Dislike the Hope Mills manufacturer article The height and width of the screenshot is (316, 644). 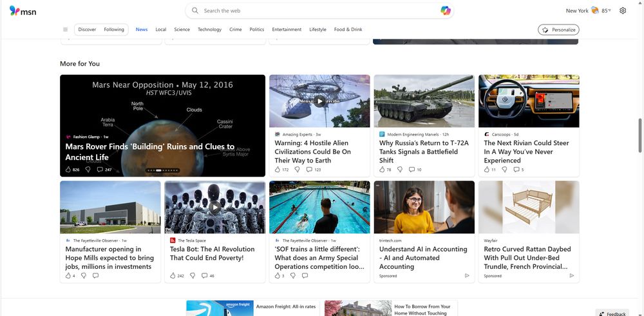click(84, 275)
